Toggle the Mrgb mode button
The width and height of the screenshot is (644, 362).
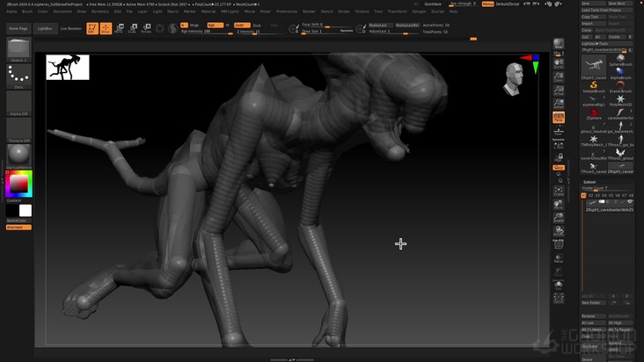point(194,25)
